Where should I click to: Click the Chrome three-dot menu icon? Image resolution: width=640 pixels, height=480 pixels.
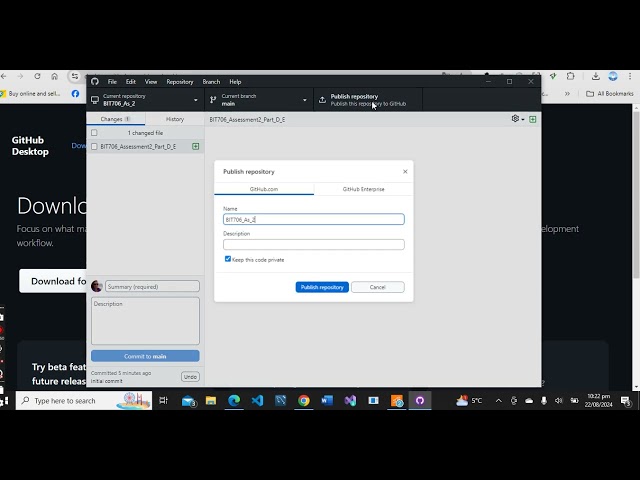[x=630, y=76]
